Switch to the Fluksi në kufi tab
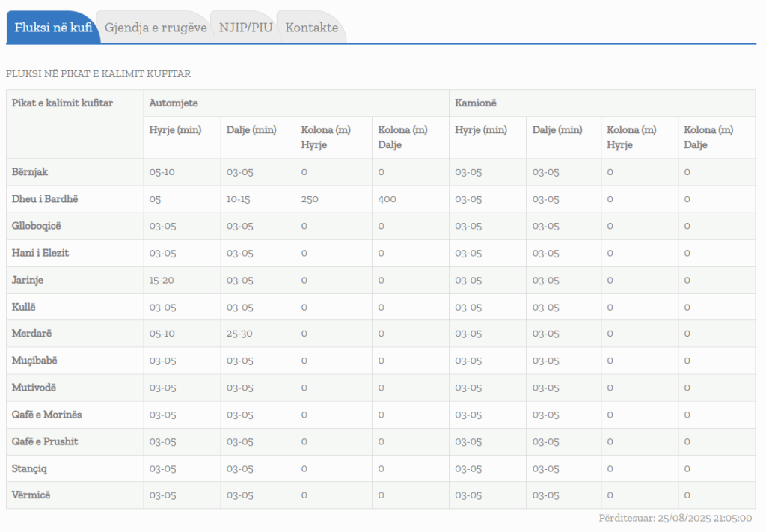766x532 pixels. click(53, 28)
